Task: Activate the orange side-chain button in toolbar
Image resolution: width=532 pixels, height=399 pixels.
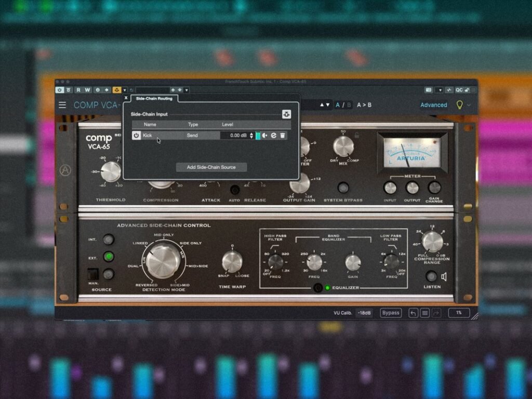Action: [117, 90]
